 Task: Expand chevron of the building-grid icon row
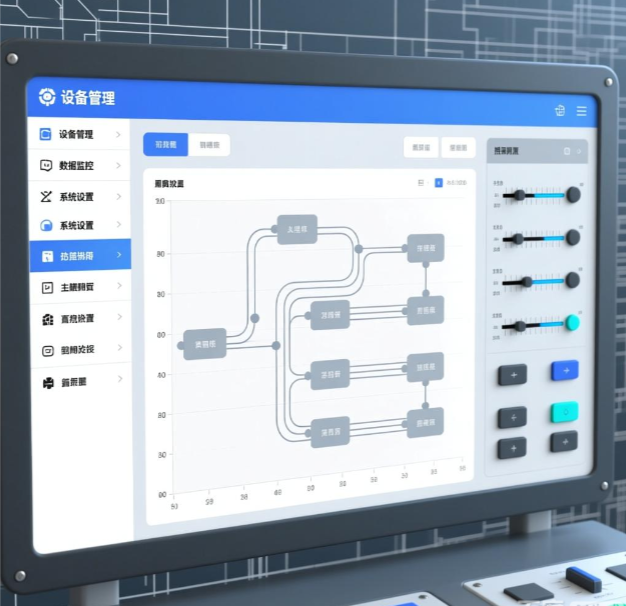click(x=120, y=317)
